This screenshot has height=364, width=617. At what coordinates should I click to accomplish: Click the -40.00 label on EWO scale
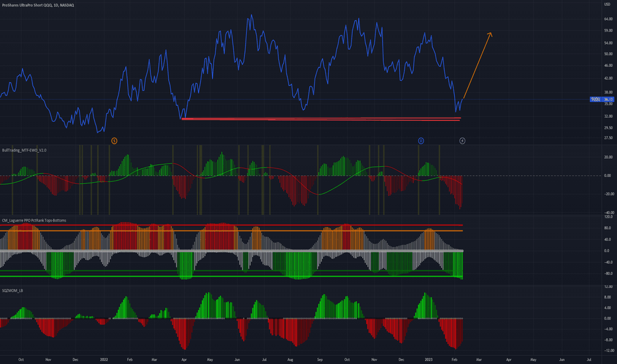tap(608, 212)
